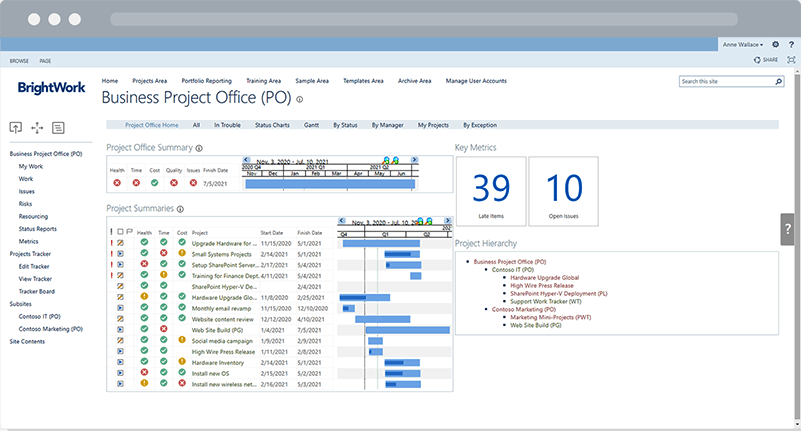This screenshot has width=801, height=431.
Task: Open the Portfolio Reporting menu item
Action: 206,80
